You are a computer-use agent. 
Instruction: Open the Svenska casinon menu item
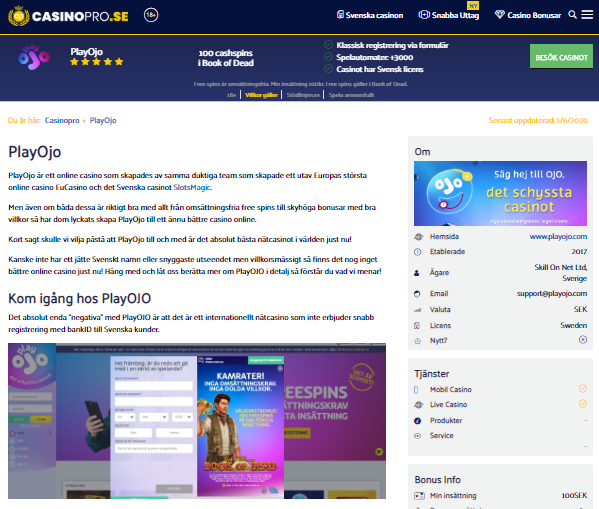point(370,15)
